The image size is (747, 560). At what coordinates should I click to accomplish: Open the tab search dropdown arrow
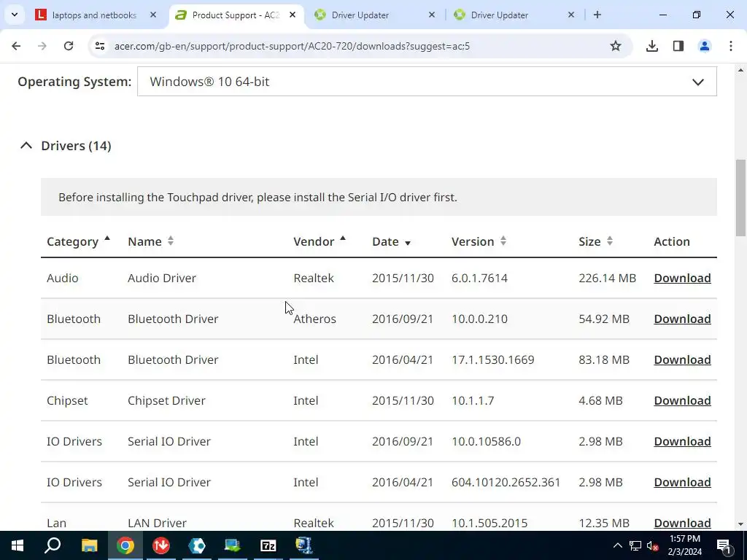tap(15, 15)
